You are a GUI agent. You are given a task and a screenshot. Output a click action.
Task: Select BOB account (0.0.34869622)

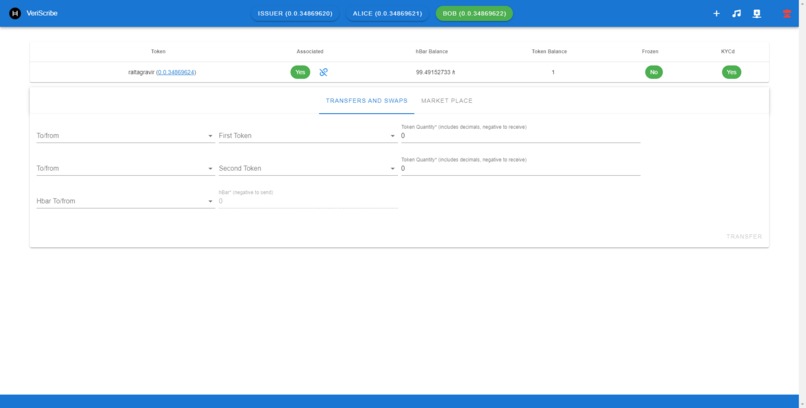point(474,13)
